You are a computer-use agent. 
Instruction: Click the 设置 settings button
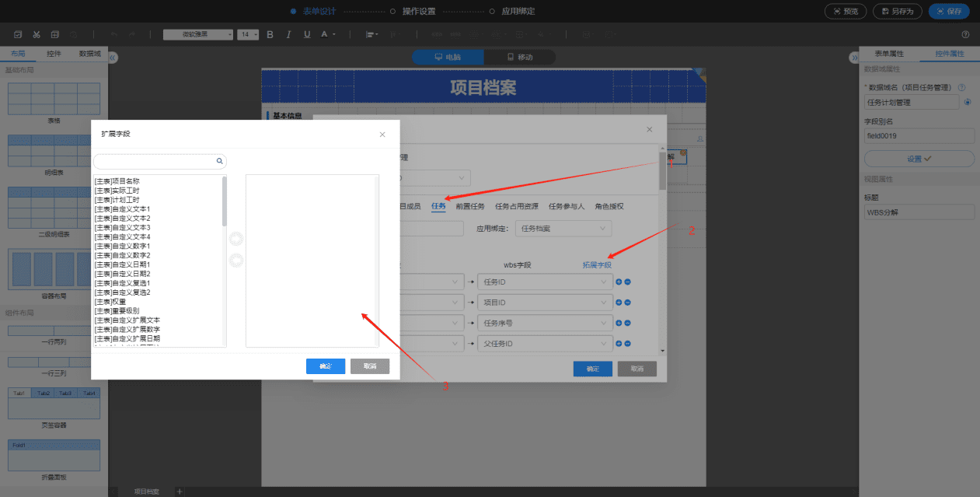[x=919, y=159]
